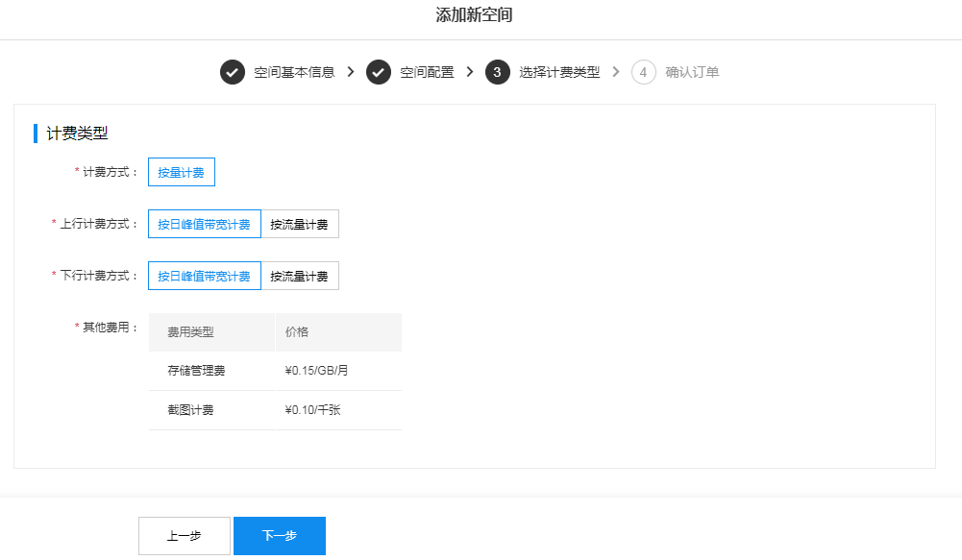This screenshot has width=962, height=560.
Task: Select 按量计费 billing method
Action: click(x=182, y=172)
